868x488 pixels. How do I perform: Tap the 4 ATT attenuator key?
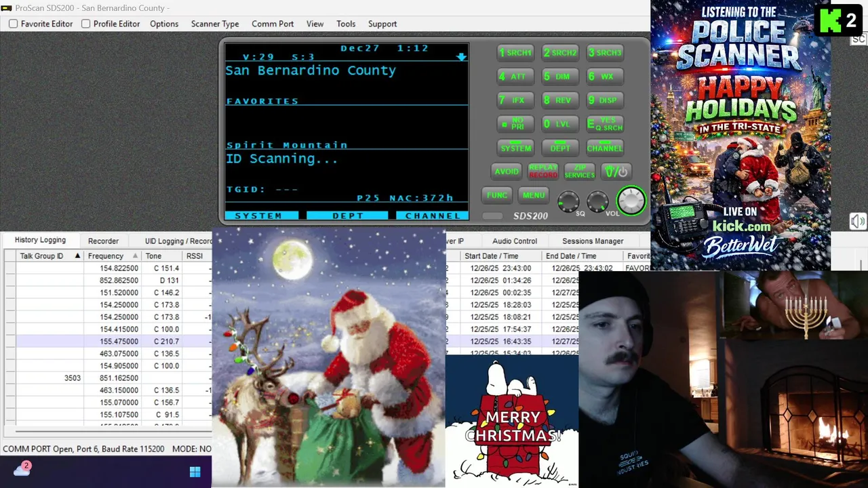(516, 77)
